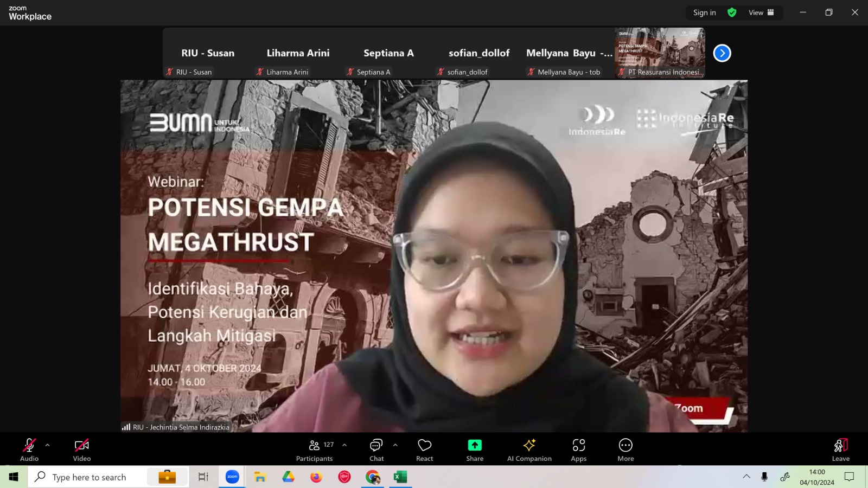868x488 pixels.
Task: Open the React heart menu
Action: pos(424,450)
